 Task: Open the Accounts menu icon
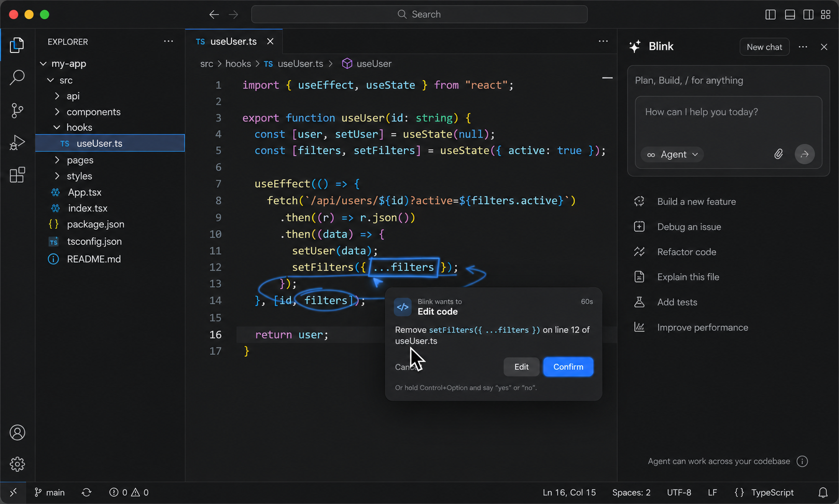[17, 432]
